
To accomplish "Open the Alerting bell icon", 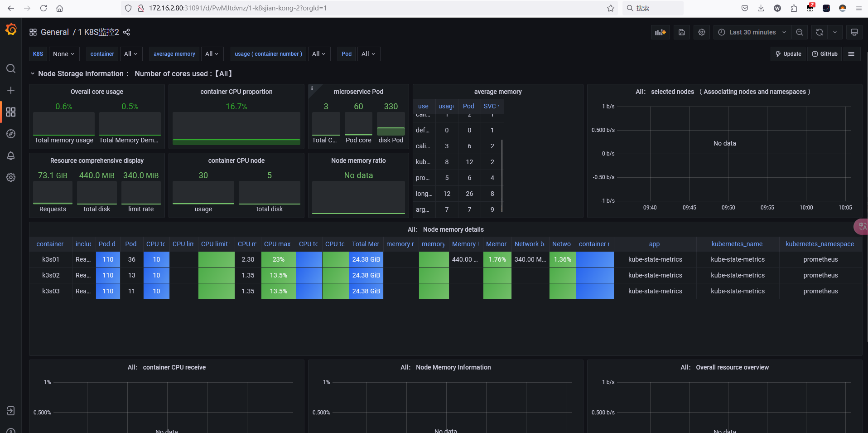I will (x=11, y=156).
